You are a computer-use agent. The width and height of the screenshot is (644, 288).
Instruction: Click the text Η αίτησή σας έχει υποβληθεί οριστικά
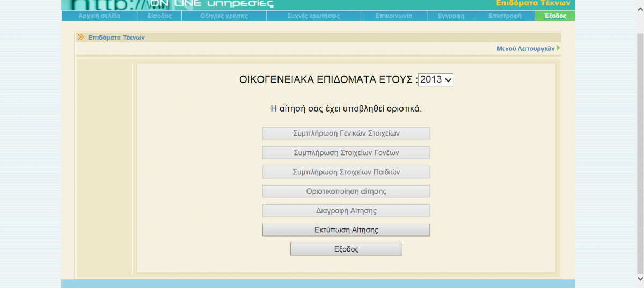pos(346,109)
